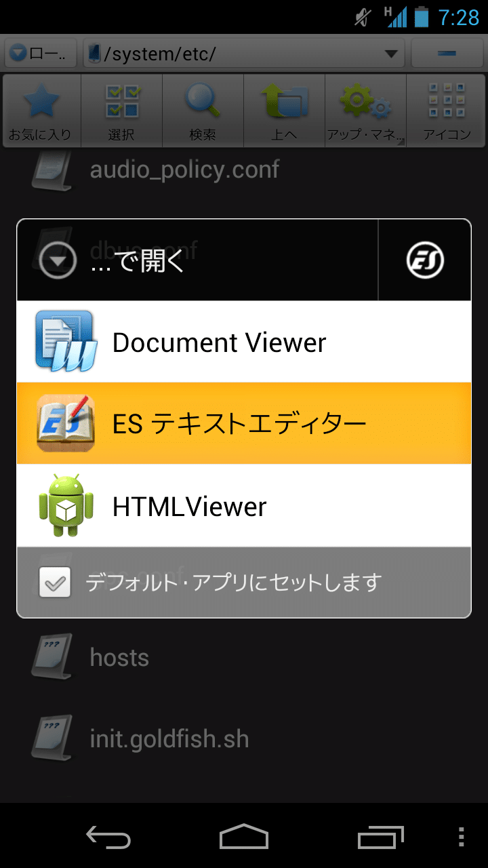Open the three-dot overflow menu
The height and width of the screenshot is (868, 488).
click(x=462, y=836)
